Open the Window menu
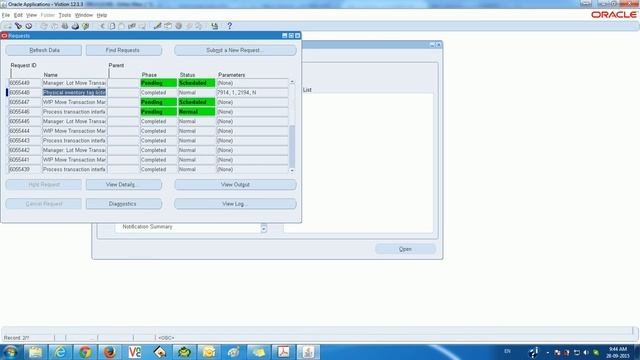The image size is (640, 360). point(84,15)
